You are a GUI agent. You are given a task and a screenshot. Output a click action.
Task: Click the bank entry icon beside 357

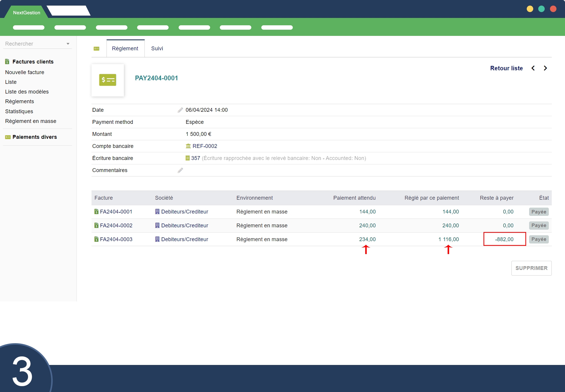click(x=187, y=158)
